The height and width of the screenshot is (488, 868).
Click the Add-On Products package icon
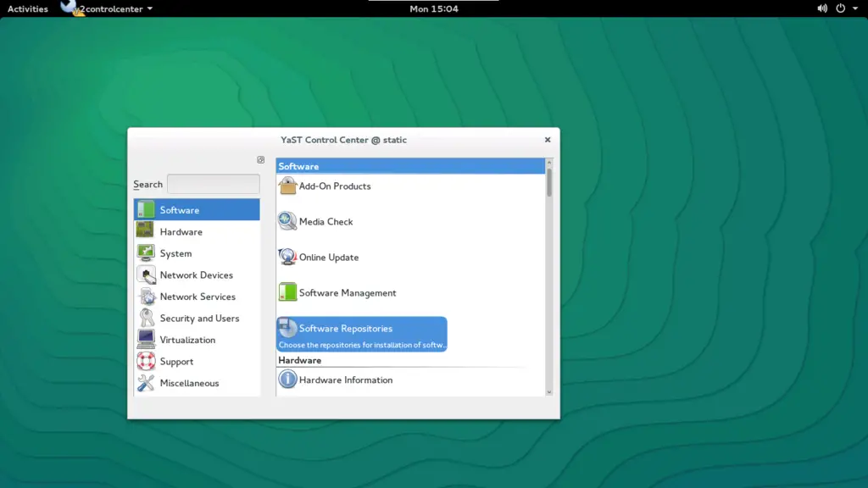[x=287, y=186]
